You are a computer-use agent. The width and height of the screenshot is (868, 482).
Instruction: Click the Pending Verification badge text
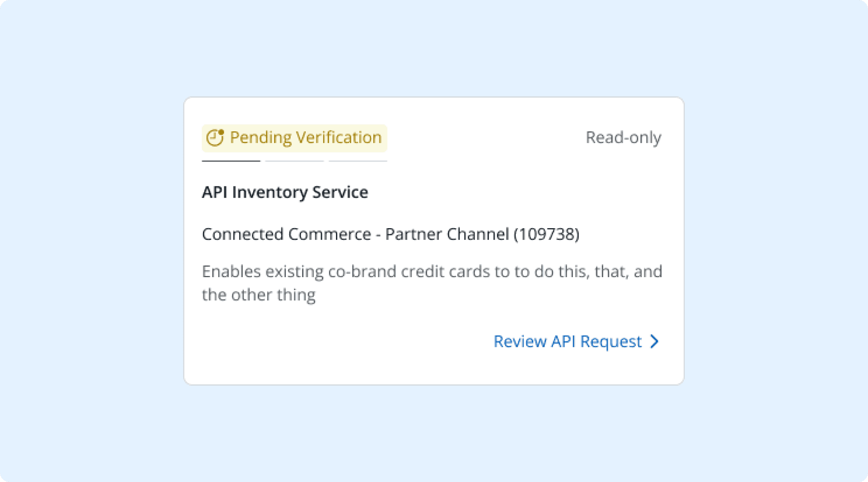coord(305,138)
